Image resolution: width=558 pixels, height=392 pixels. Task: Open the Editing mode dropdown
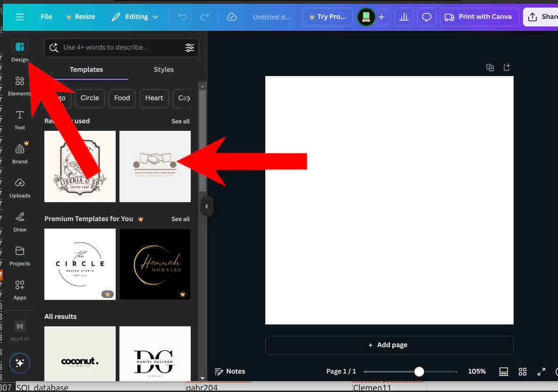[x=135, y=17]
